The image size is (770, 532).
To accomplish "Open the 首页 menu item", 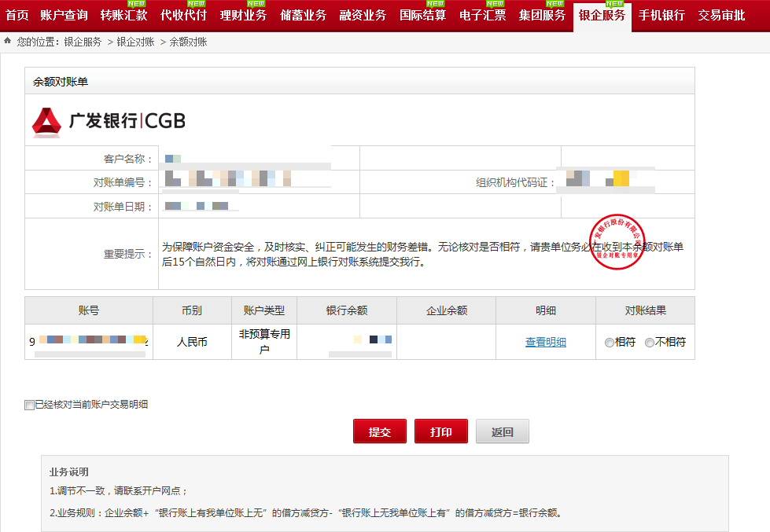I will tap(17, 15).
